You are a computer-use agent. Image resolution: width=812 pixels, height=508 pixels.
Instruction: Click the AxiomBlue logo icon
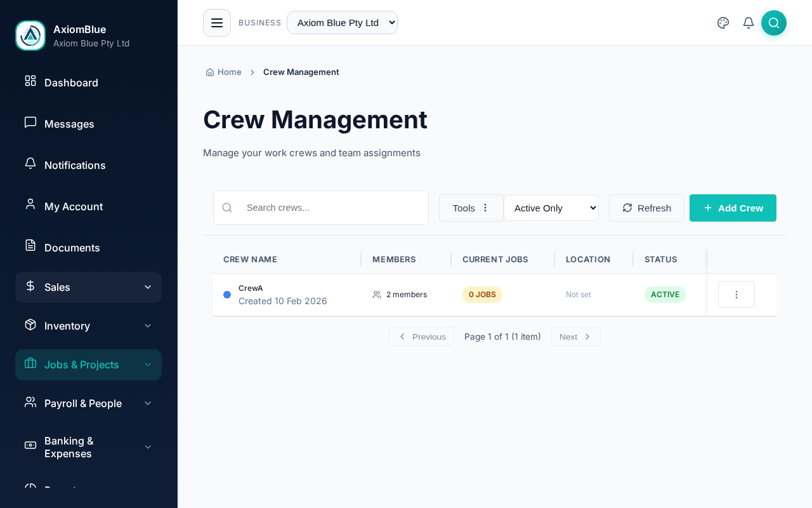30,36
